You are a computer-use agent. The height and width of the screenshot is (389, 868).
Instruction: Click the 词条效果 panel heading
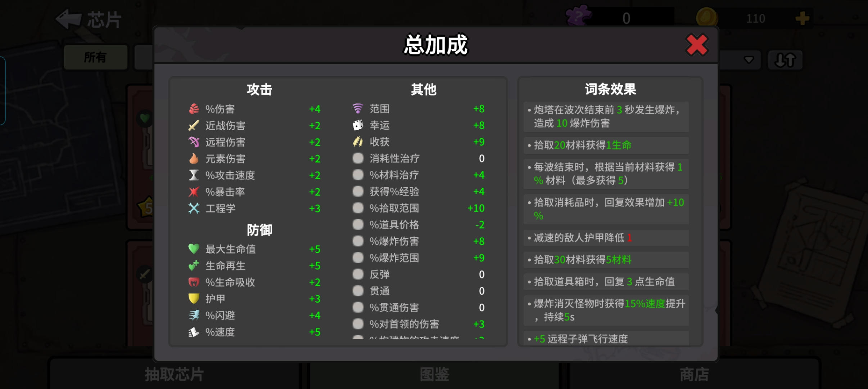610,89
